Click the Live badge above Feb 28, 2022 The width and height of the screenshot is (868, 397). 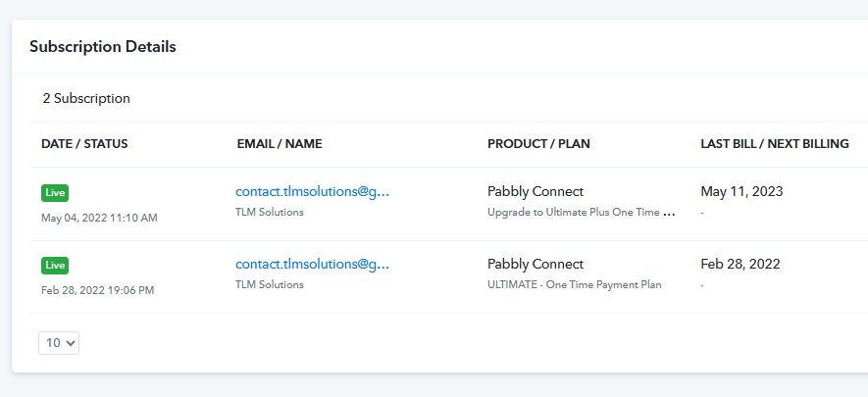[55, 266]
